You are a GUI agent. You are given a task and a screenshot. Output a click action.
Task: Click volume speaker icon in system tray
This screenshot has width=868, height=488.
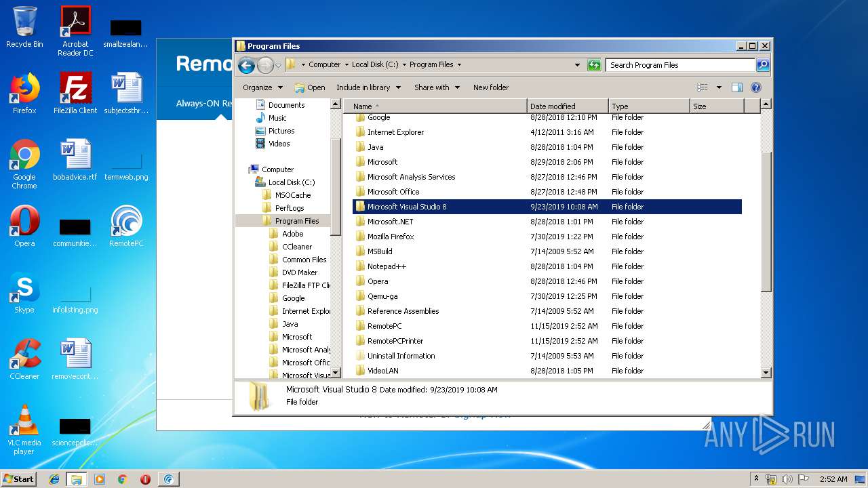coord(787,479)
